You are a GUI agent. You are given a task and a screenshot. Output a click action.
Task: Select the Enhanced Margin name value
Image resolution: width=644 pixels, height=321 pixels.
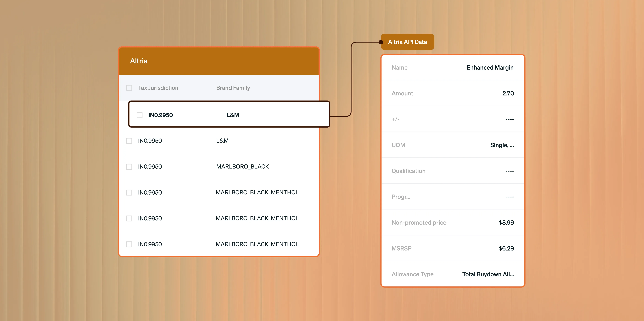490,68
